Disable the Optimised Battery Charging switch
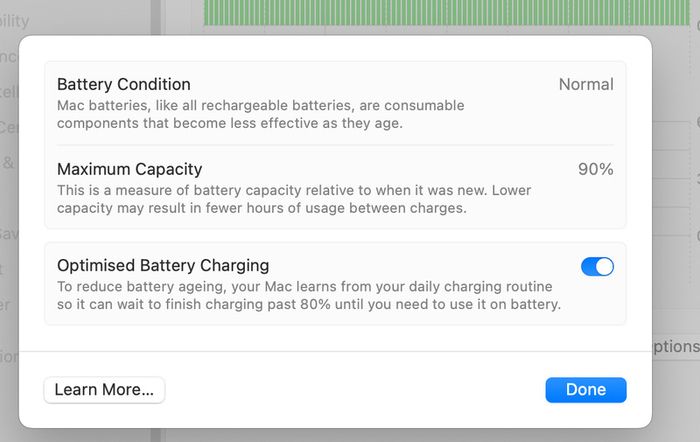Image resolution: width=700 pixels, height=442 pixels. coord(597,267)
